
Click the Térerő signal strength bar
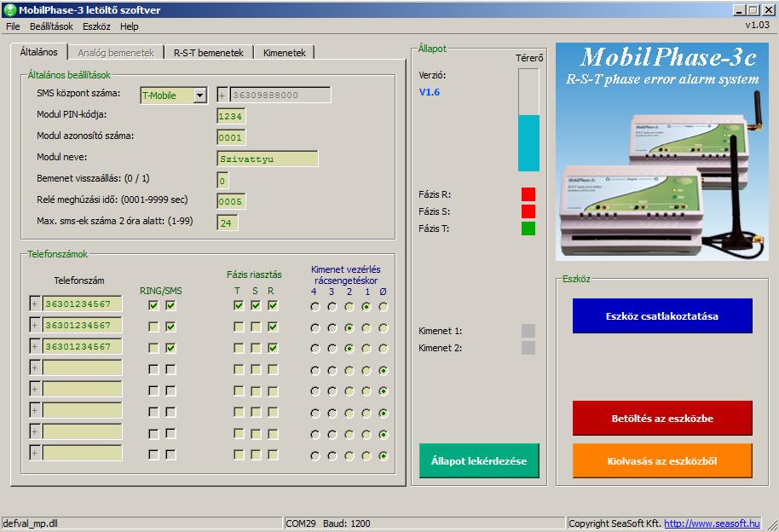[528, 120]
